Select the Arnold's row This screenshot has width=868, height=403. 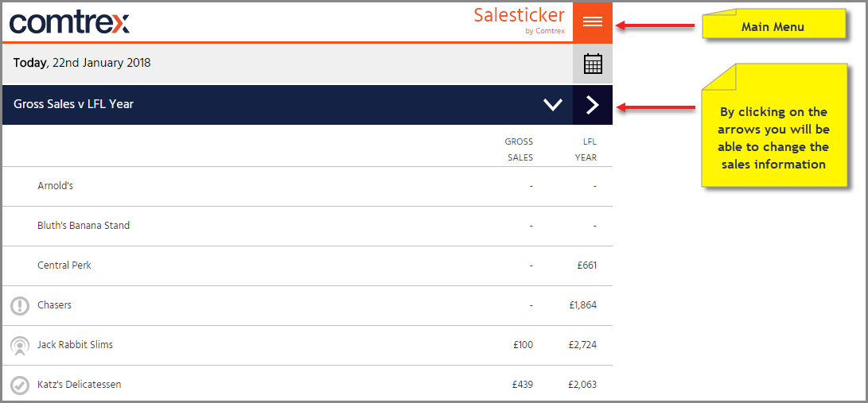[307, 186]
